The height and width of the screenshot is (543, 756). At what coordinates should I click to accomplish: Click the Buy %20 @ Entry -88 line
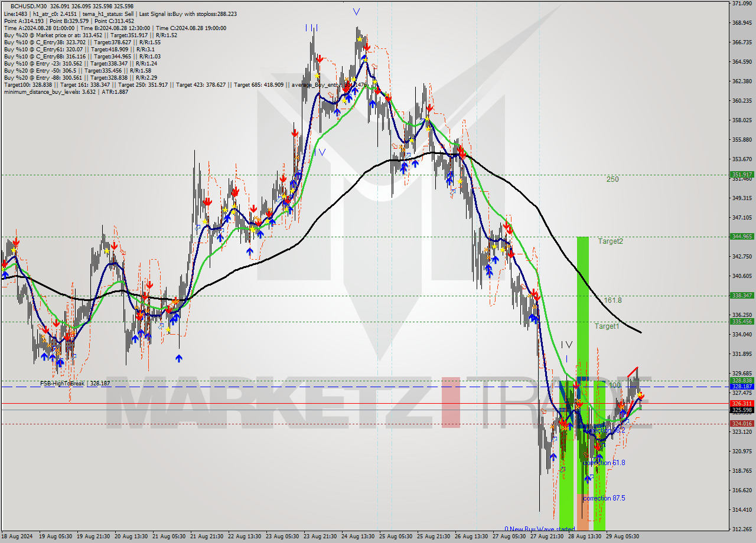(80, 77)
